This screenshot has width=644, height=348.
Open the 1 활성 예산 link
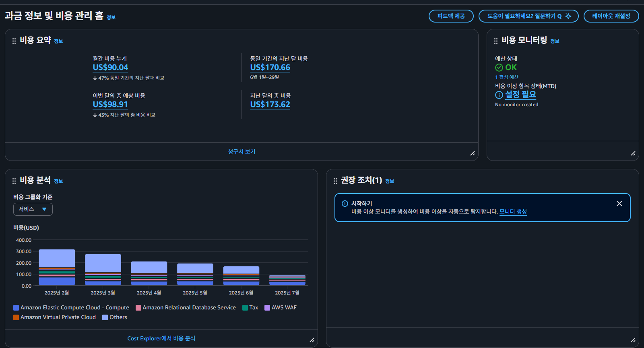tap(506, 77)
